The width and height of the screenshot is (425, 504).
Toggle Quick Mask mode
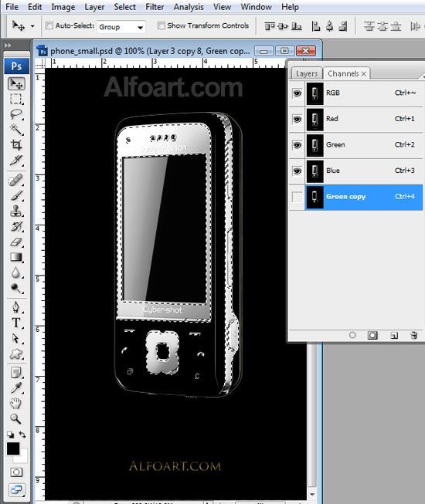coord(16,472)
